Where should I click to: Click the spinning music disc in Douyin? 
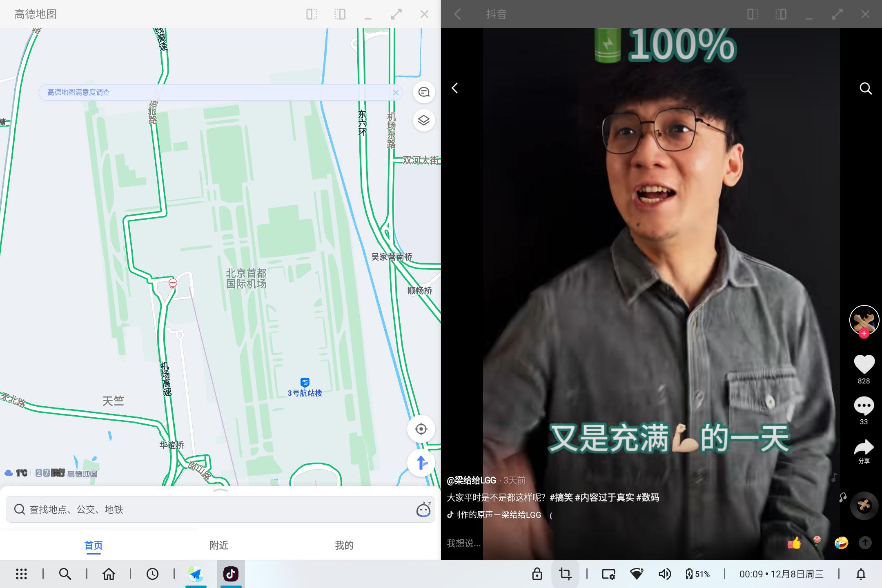coord(863,506)
